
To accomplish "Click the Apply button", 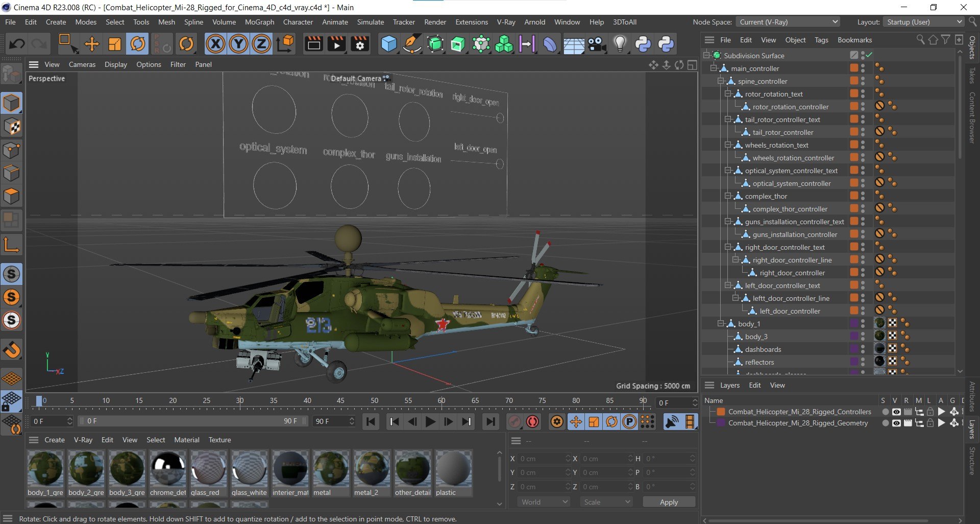I will [x=669, y=502].
